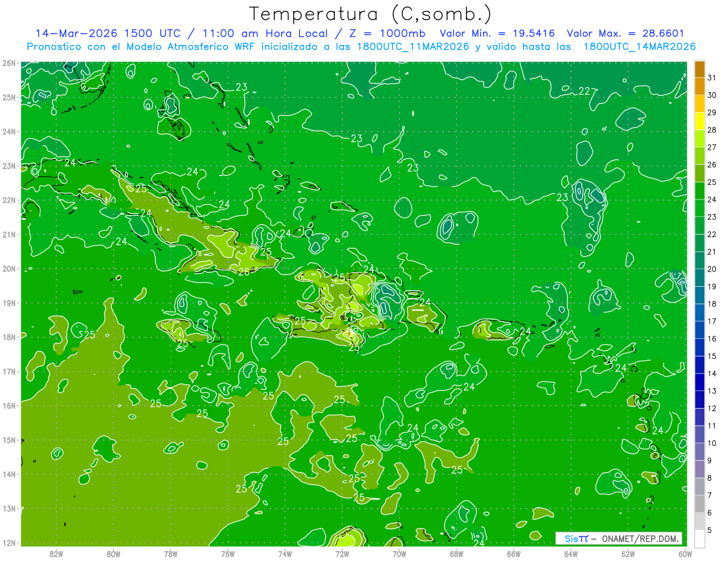Select 'Valor Max. = 28.6601' text
Viewport: 728px width, 562px height.
click(625, 33)
